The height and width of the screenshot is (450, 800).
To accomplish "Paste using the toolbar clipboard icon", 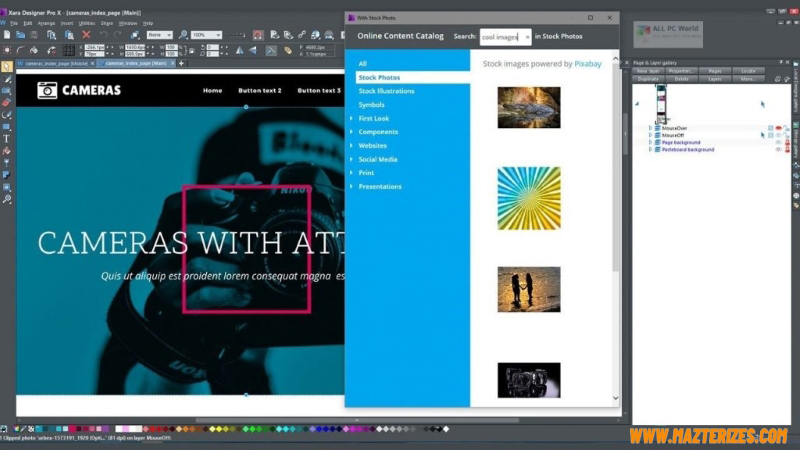I will 69,35.
